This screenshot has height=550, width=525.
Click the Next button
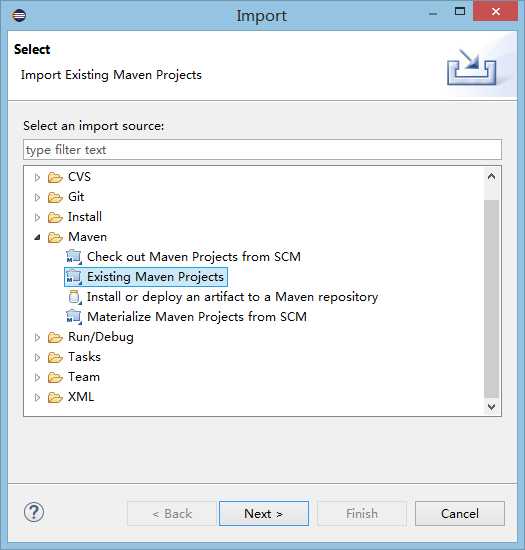pyautogui.click(x=264, y=514)
